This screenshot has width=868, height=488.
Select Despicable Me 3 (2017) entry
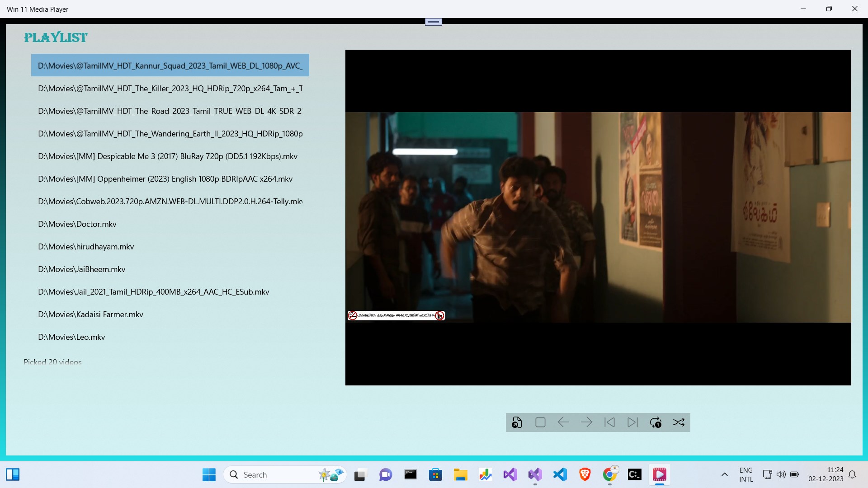[x=170, y=156]
